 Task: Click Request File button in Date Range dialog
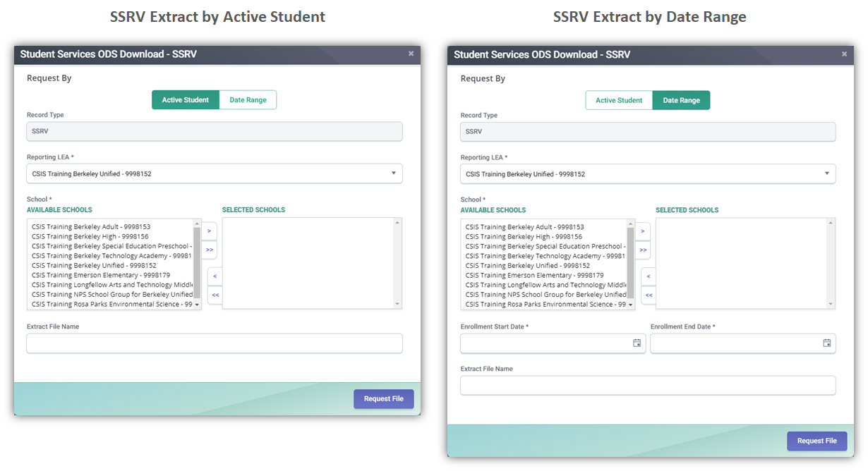[817, 441]
